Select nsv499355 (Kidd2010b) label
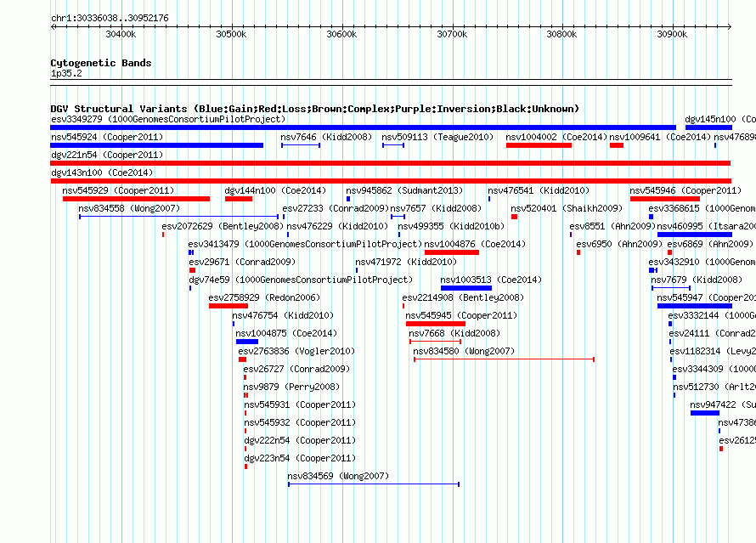The image size is (756, 543). (x=451, y=226)
